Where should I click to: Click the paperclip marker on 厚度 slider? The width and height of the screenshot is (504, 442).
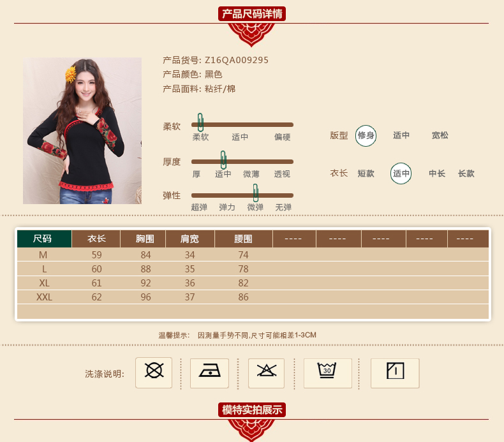(223, 159)
